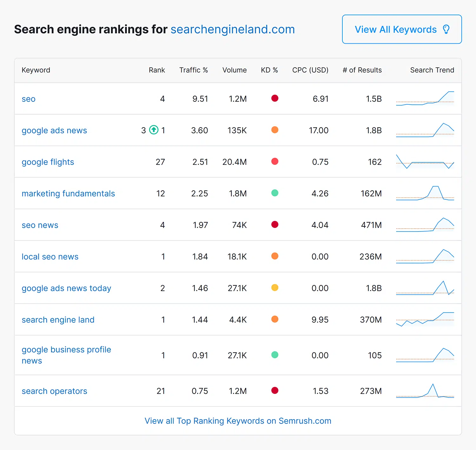Viewport: 476px width, 450px height.
Task: Visit the searchengineland.com link
Action: pos(233,29)
